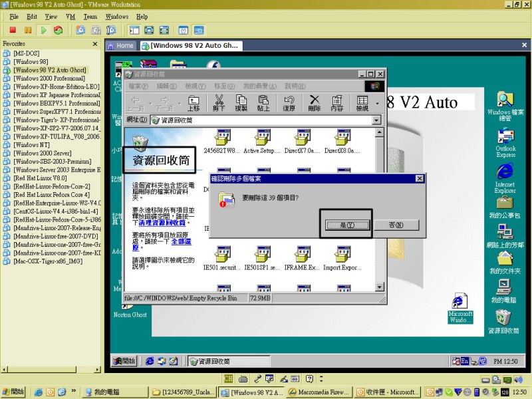The height and width of the screenshot is (399, 532).
Task: Click the Favorites horizontal scrollbar right arrow
Action: (98, 370)
